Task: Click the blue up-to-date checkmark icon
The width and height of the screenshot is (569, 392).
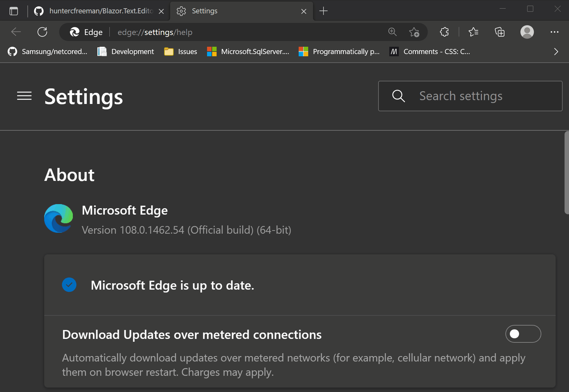Action: [x=69, y=285]
